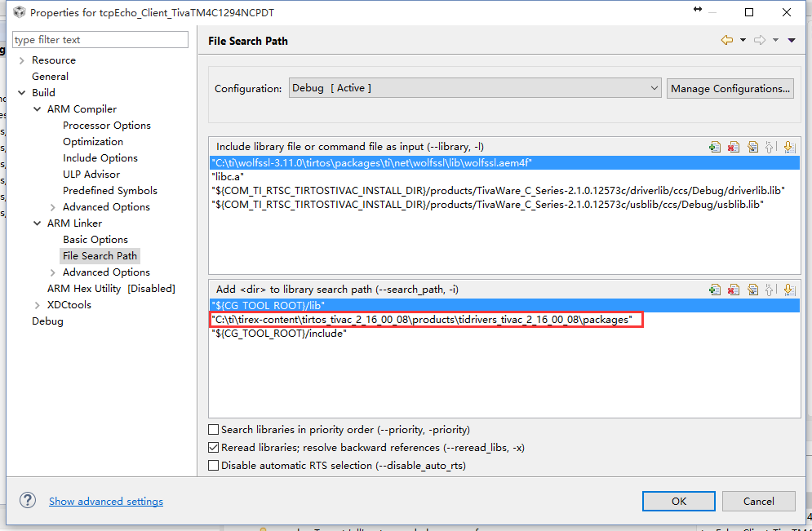The image size is (812, 531).
Task: Go back with the yellow back arrow
Action: [727, 40]
